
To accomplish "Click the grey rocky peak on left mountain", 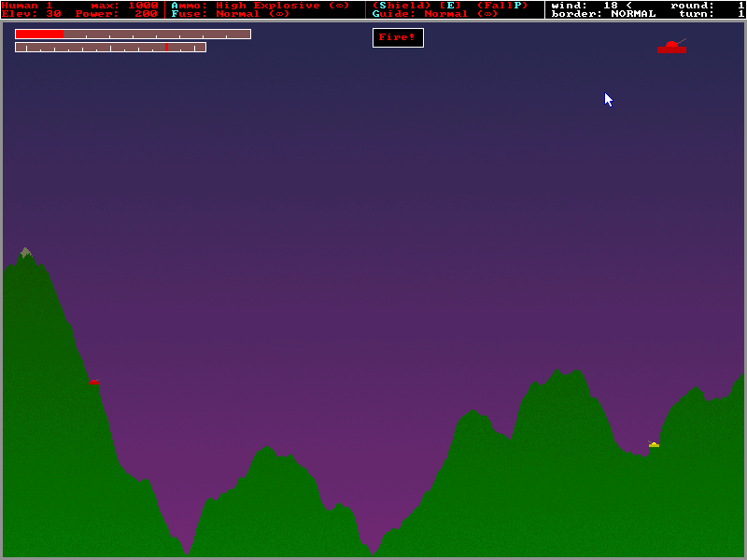I will [26, 252].
